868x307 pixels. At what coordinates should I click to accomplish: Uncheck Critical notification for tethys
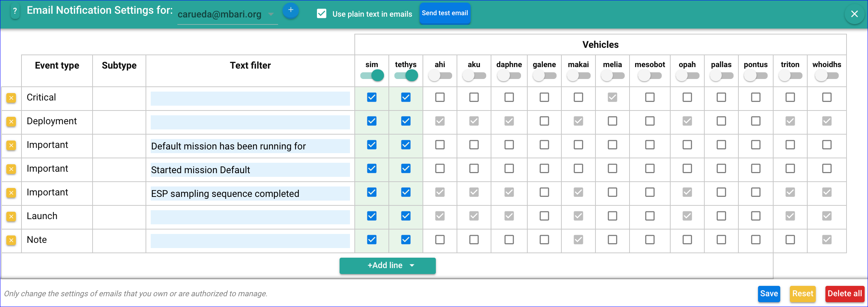(406, 98)
